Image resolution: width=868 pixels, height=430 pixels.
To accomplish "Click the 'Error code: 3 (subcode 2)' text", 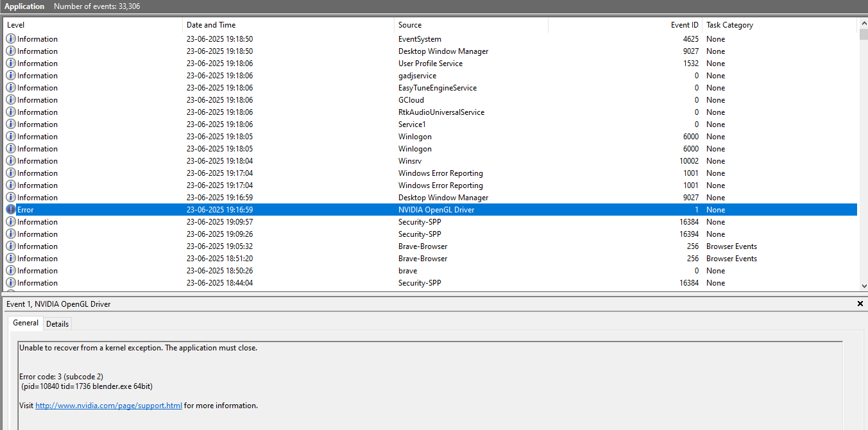I will 61,377.
